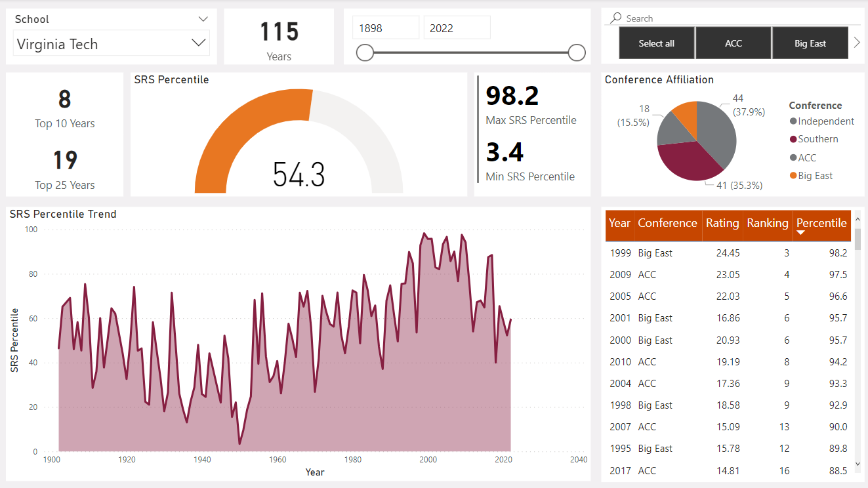
Task: Select the 1998 row year cell
Action: click(x=620, y=405)
